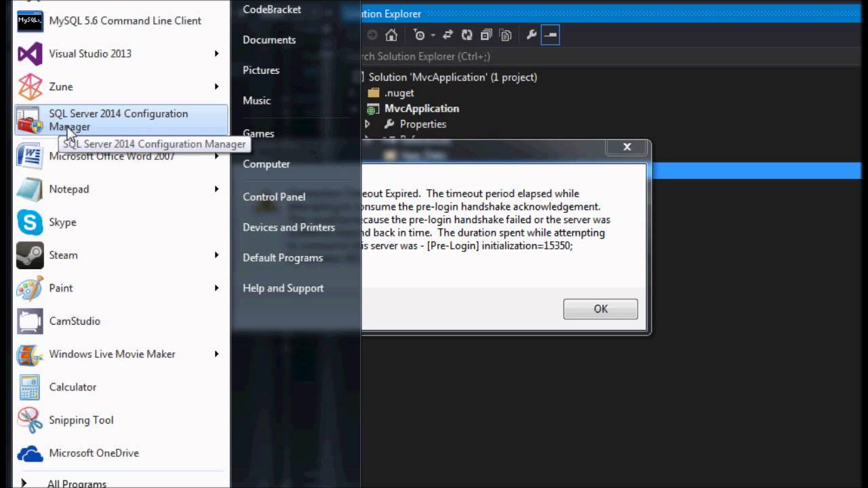Close the timeout error dialog

[627, 146]
